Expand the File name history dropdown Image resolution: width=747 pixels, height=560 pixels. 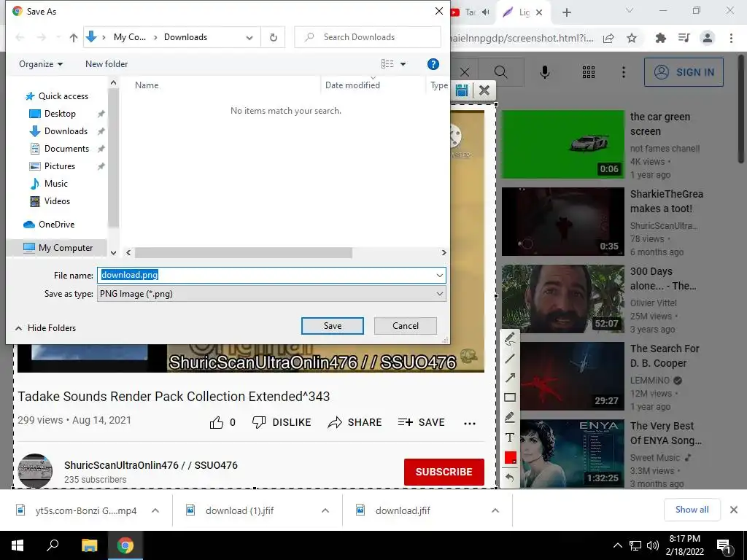coord(439,275)
